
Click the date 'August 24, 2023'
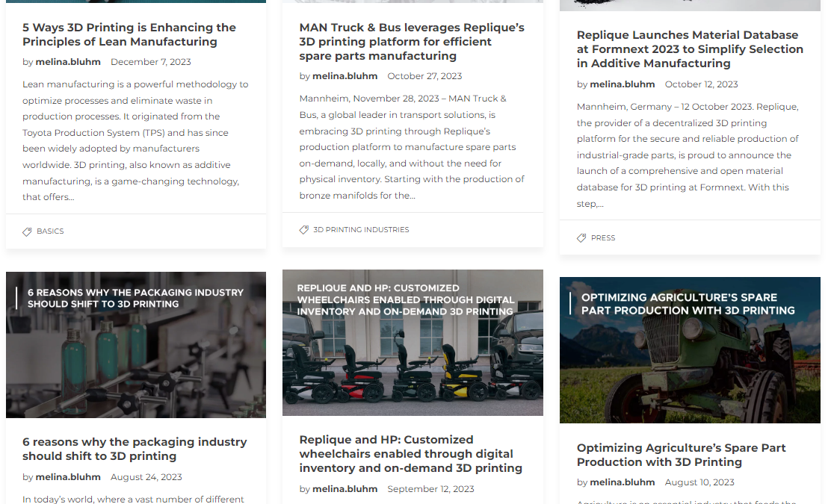(x=146, y=477)
